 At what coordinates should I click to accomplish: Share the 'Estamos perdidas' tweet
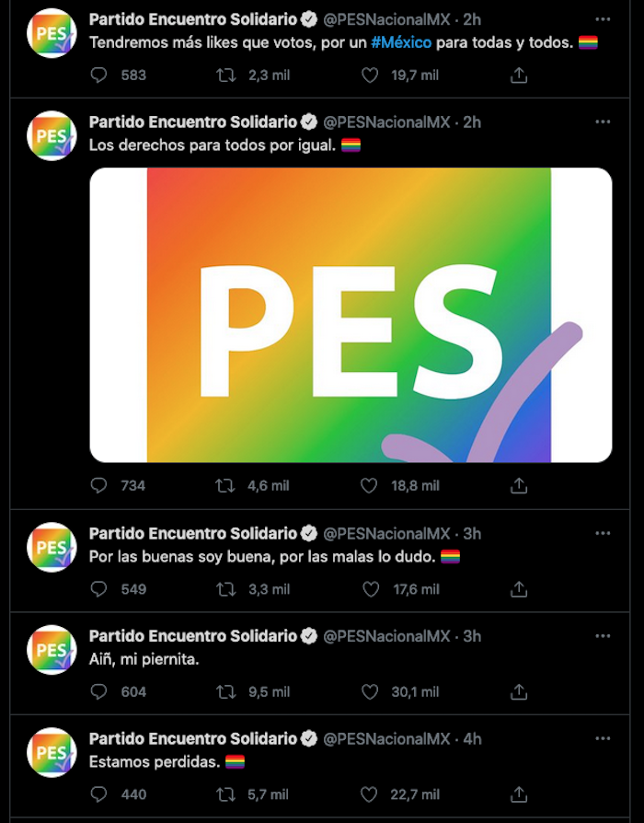click(519, 794)
